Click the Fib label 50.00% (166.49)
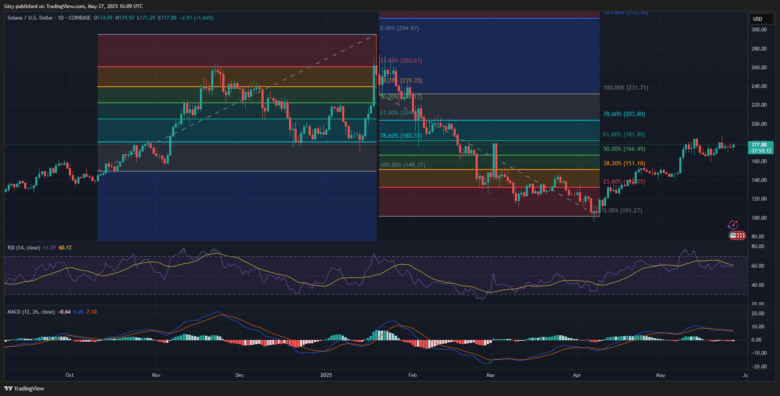Screen dimensions: 780x396 pyautogui.click(x=624, y=149)
